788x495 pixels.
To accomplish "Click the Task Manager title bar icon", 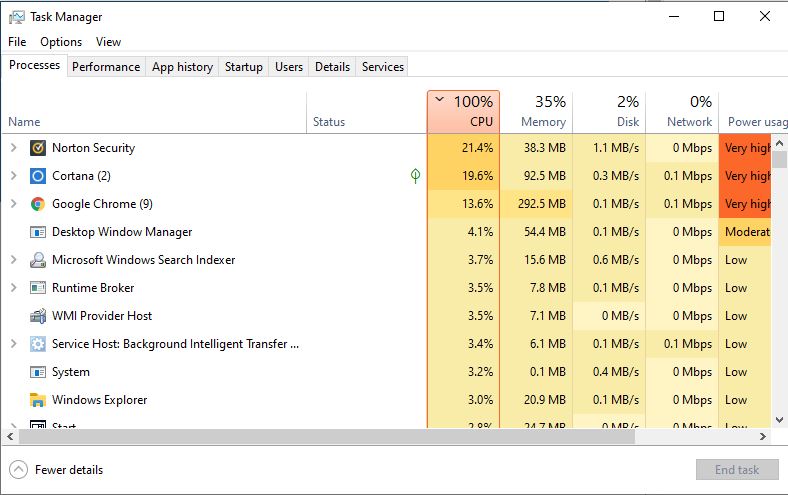I will [x=17, y=17].
